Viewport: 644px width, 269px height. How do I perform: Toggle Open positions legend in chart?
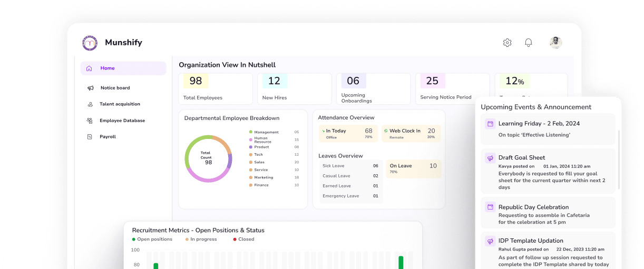tap(152, 239)
